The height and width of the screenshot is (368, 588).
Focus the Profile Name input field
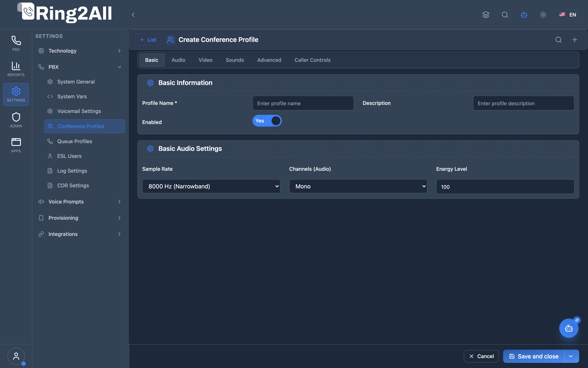click(x=303, y=103)
